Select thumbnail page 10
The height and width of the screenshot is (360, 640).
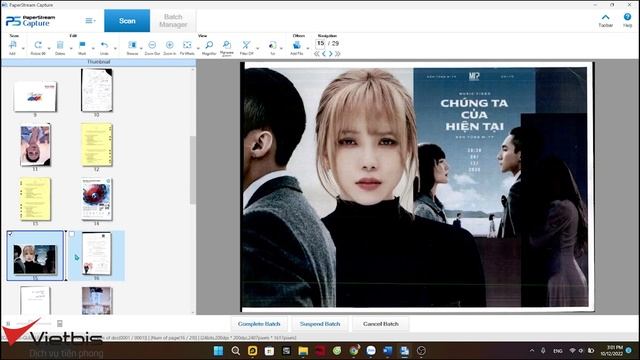(x=97, y=90)
